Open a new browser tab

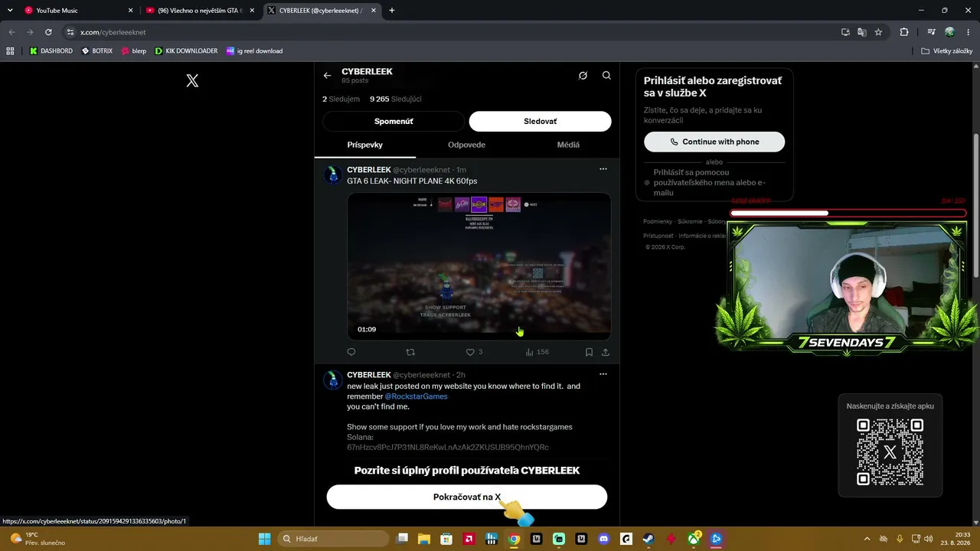pyautogui.click(x=392, y=11)
